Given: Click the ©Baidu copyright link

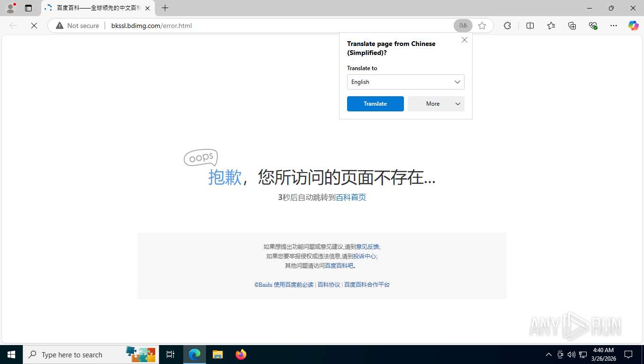Looking at the screenshot, I should (x=263, y=284).
